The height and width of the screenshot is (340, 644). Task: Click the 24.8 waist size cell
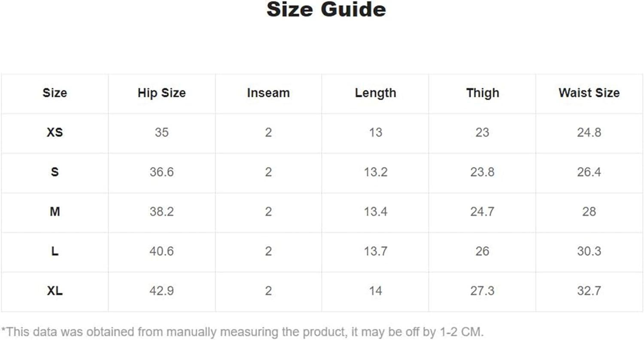(589, 133)
